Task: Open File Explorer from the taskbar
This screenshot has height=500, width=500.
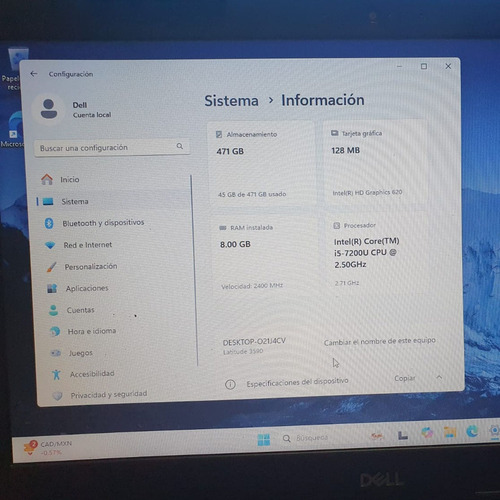Action: coord(450,433)
